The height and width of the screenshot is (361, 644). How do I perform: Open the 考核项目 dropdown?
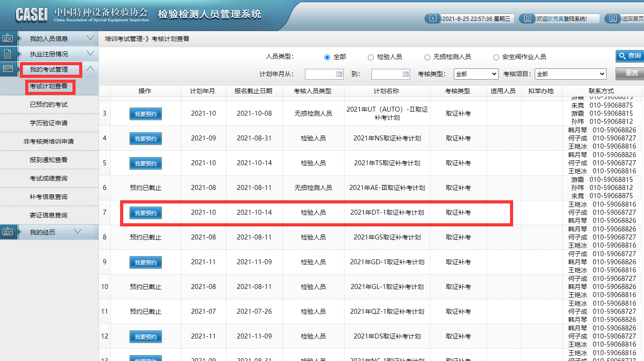point(571,74)
